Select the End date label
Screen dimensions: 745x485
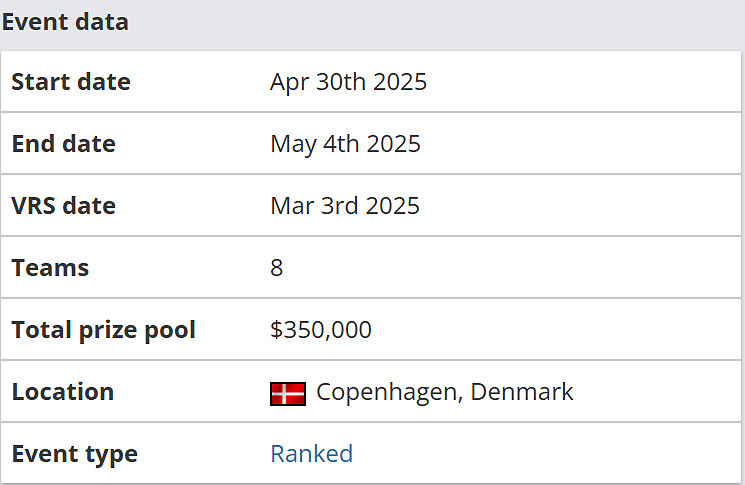click(63, 144)
